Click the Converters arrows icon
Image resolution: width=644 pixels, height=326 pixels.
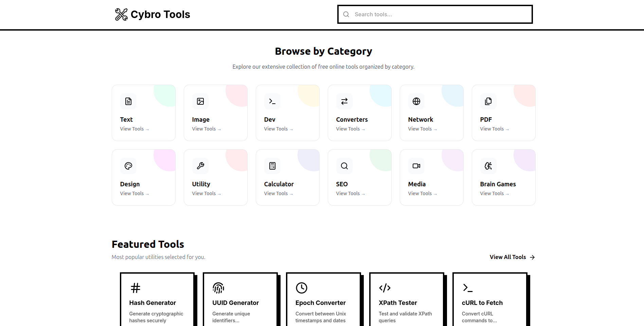coord(344,101)
